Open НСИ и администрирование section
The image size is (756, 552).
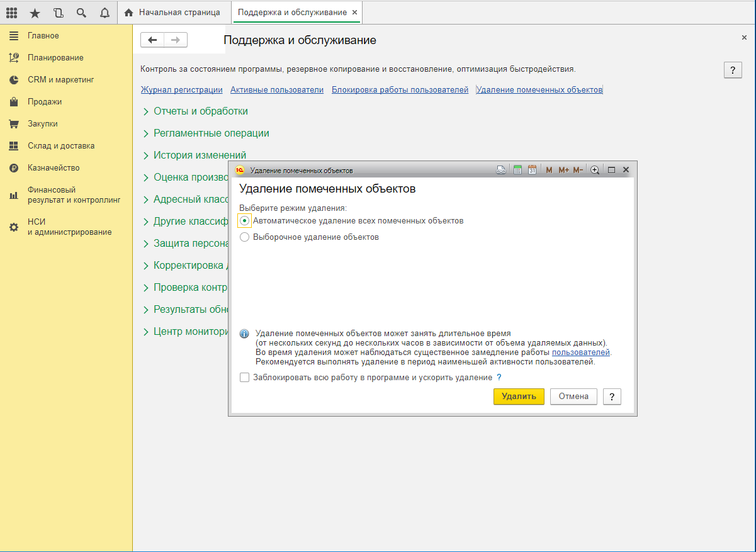69,227
